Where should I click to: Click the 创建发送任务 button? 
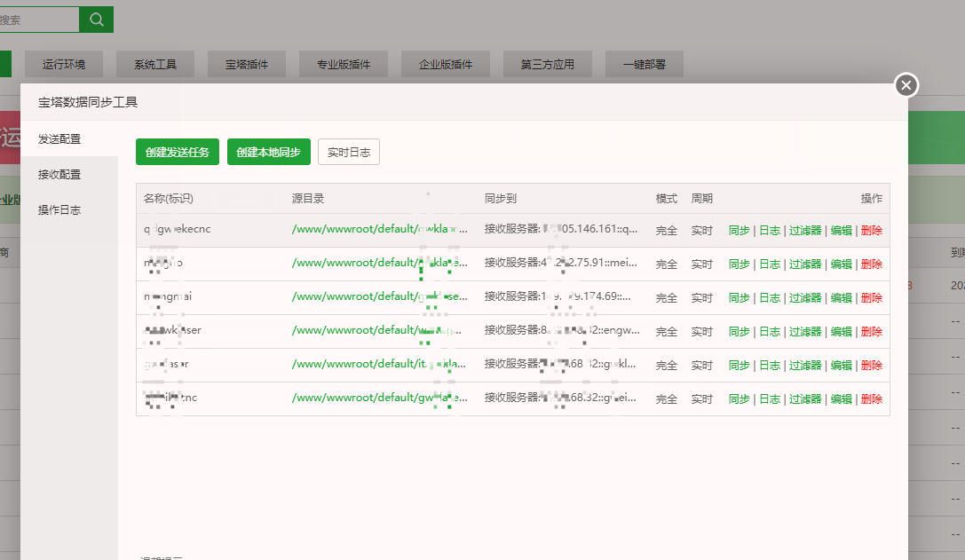(178, 152)
